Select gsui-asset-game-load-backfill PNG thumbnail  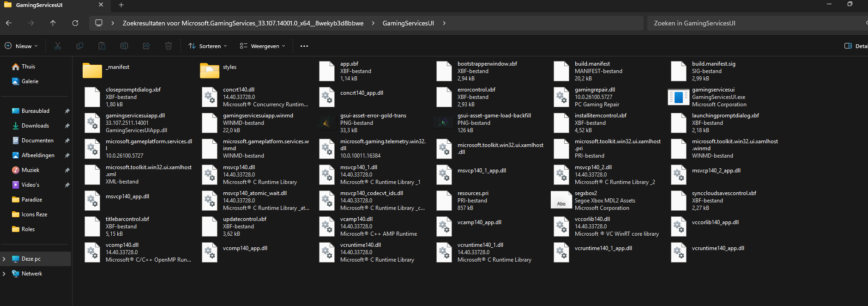[444, 122]
